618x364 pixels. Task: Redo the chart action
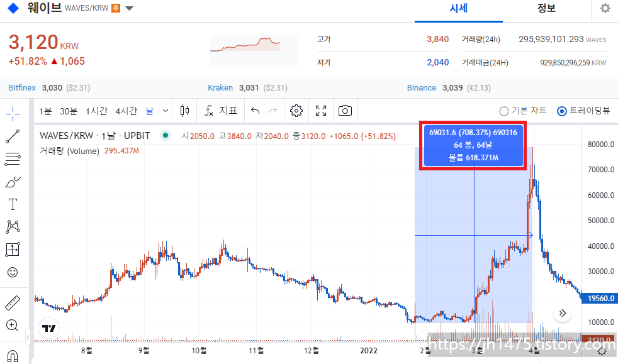pos(272,111)
